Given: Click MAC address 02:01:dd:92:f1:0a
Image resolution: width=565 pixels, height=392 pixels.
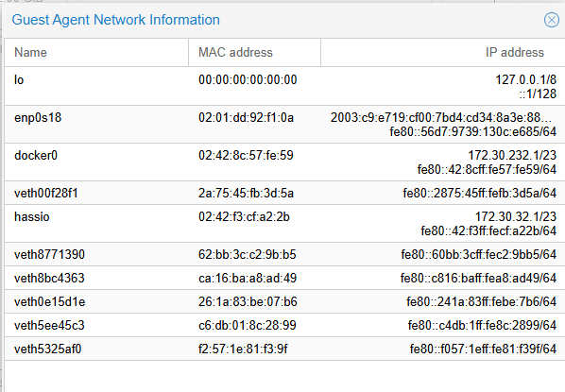Looking at the screenshot, I should (x=246, y=118).
